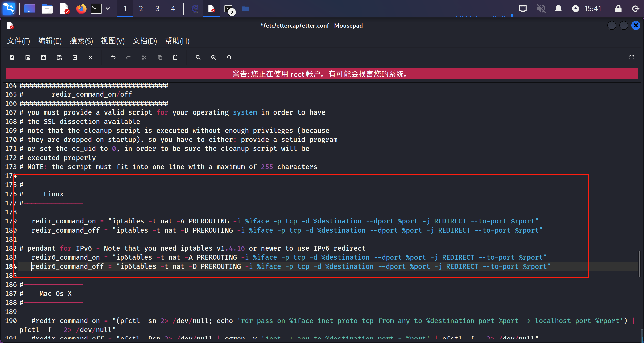Click the Go to line icon
The image size is (644, 343).
coord(229,58)
